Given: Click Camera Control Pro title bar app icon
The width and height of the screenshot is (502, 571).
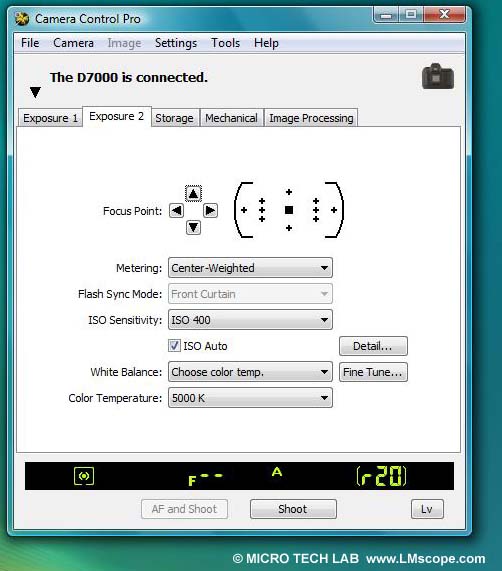Looking at the screenshot, I should coord(22,18).
